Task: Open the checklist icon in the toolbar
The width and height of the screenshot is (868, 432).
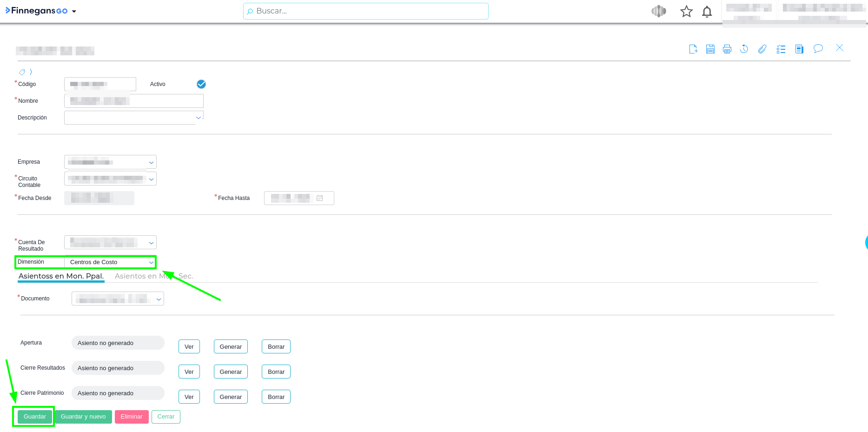Action: [x=781, y=49]
